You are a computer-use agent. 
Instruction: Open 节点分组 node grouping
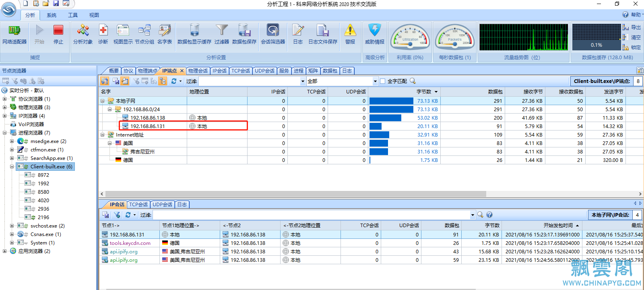tap(144, 35)
